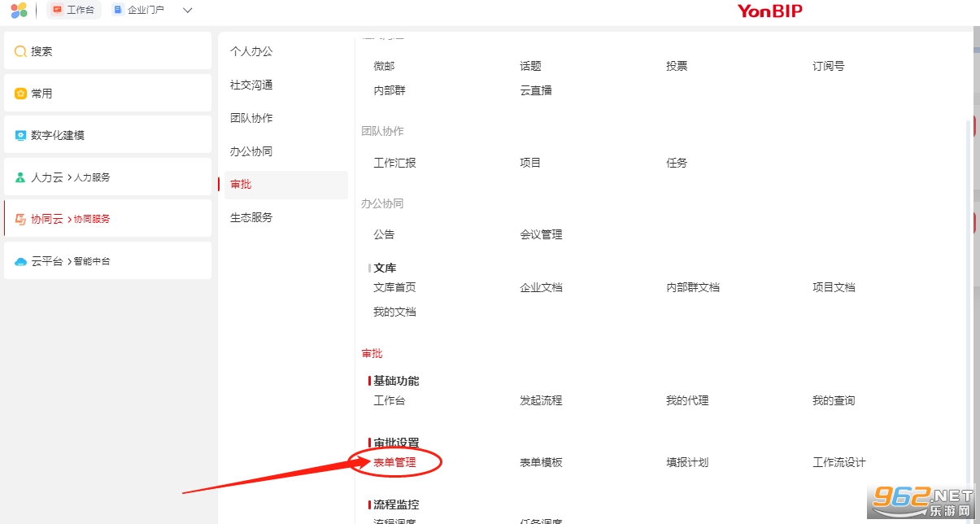The height and width of the screenshot is (524, 980).
Task: Click the 审批设置 subsection heading
Action: pyautogui.click(x=396, y=443)
